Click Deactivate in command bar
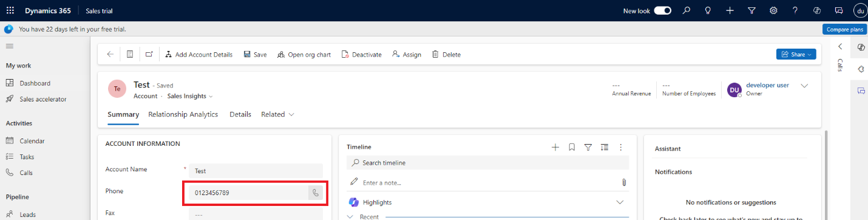 click(x=361, y=54)
